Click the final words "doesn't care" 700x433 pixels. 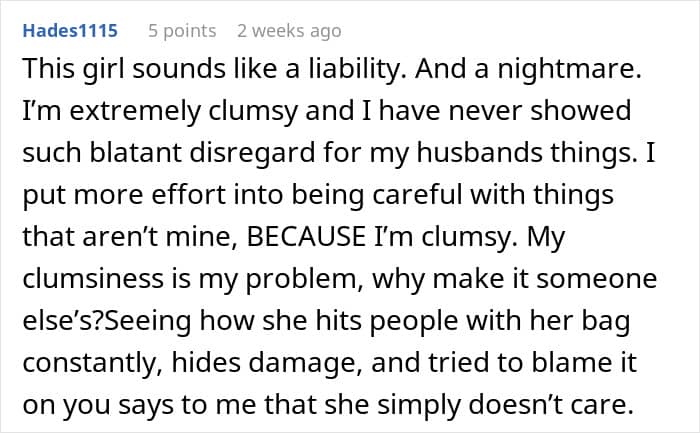(x=551, y=404)
